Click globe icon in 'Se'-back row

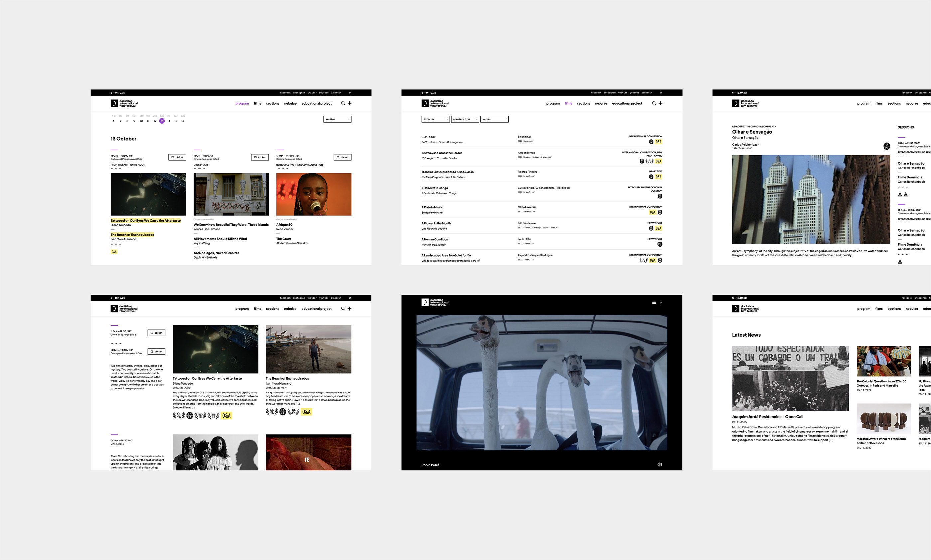(x=651, y=142)
